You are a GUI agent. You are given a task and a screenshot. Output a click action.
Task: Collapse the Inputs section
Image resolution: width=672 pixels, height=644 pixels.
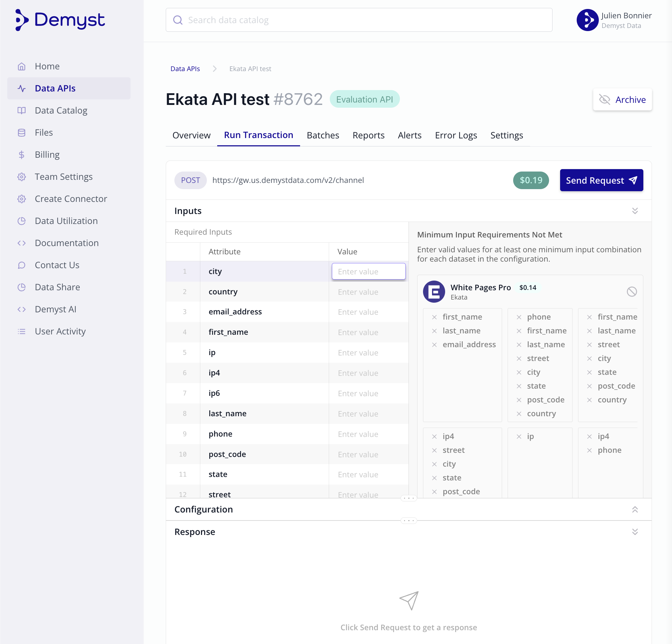(x=635, y=211)
